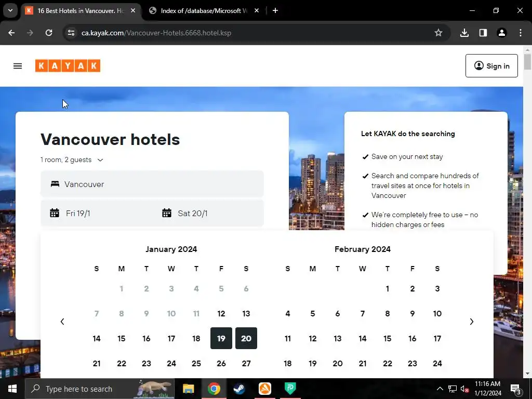The width and height of the screenshot is (532, 399).
Task: Close the Vancouver hotels tab
Action: point(133,10)
